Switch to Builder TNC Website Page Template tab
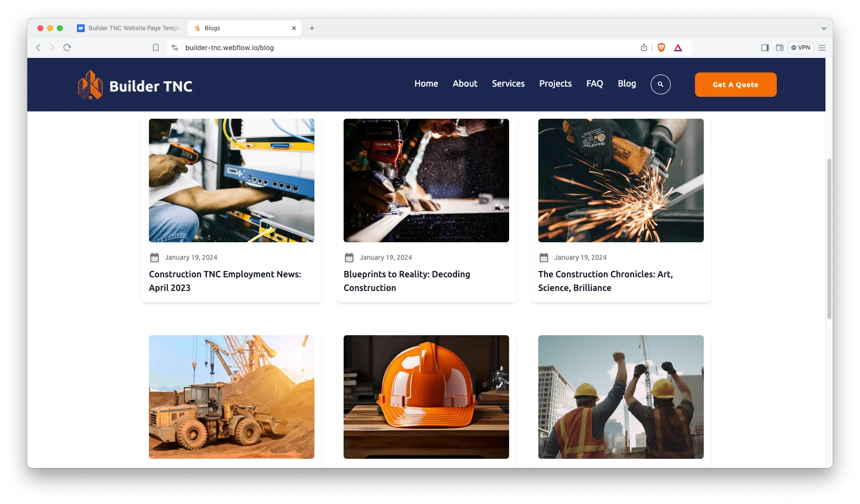This screenshot has height=504, width=860. click(x=129, y=28)
